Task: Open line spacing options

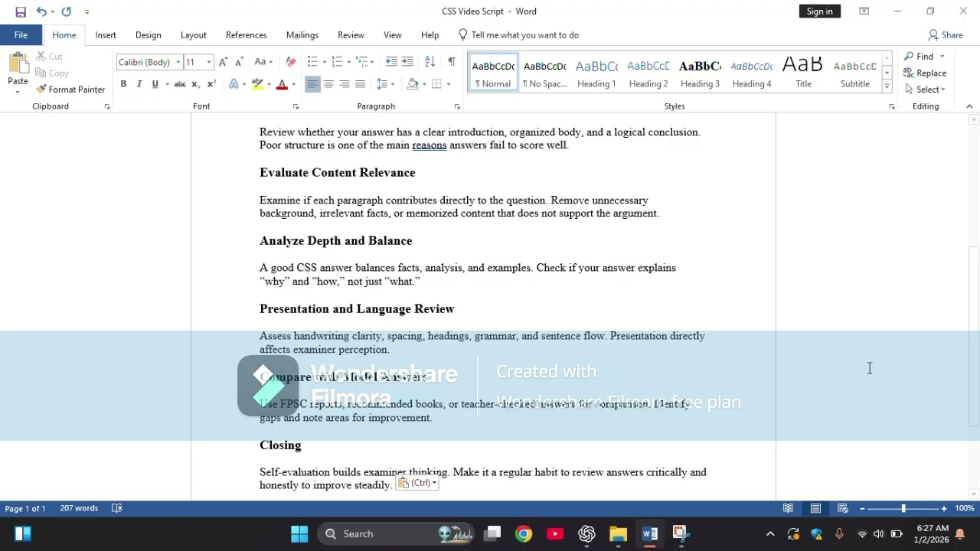Action: pyautogui.click(x=385, y=84)
